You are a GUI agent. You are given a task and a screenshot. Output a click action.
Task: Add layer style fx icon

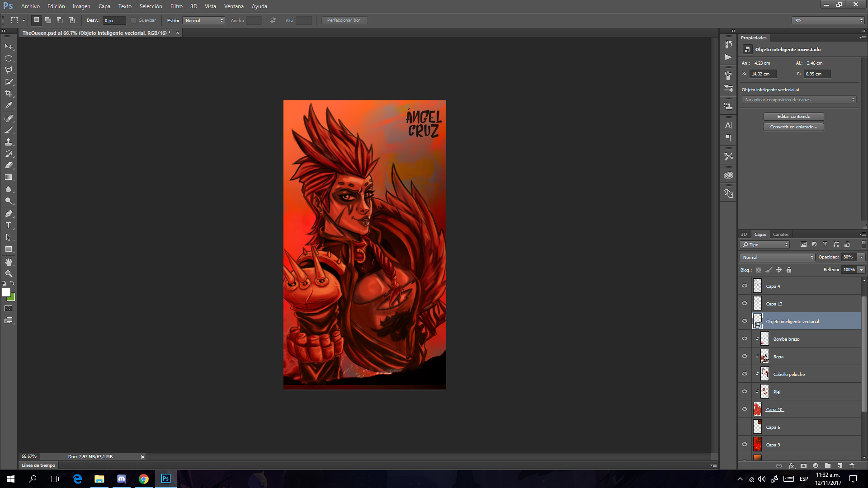coord(792,465)
